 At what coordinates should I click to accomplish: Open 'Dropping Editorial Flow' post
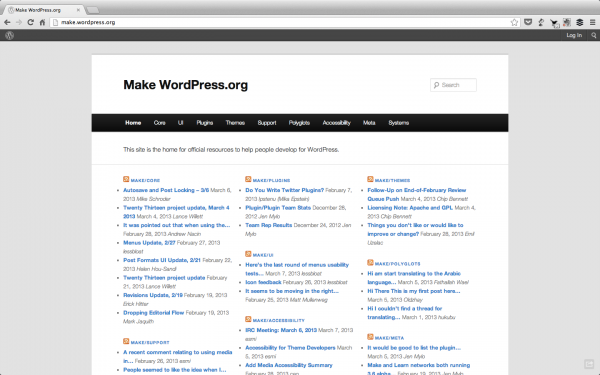tap(153, 313)
